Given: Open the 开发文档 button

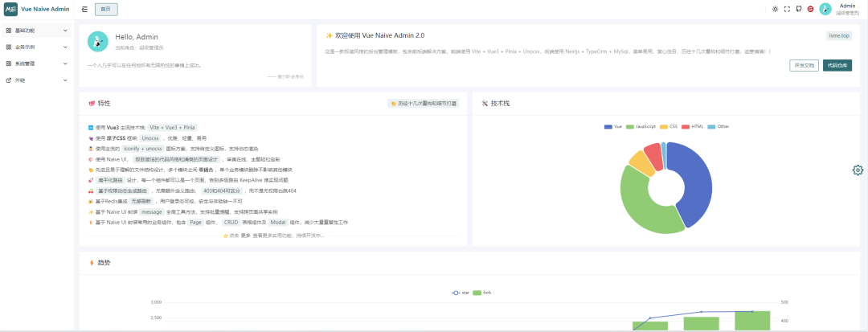Looking at the screenshot, I should pos(804,65).
